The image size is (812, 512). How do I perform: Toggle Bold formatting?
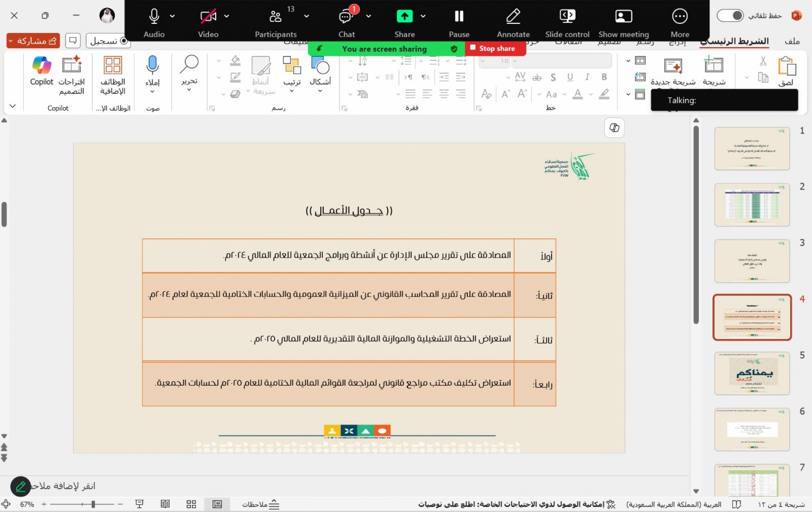[604, 77]
